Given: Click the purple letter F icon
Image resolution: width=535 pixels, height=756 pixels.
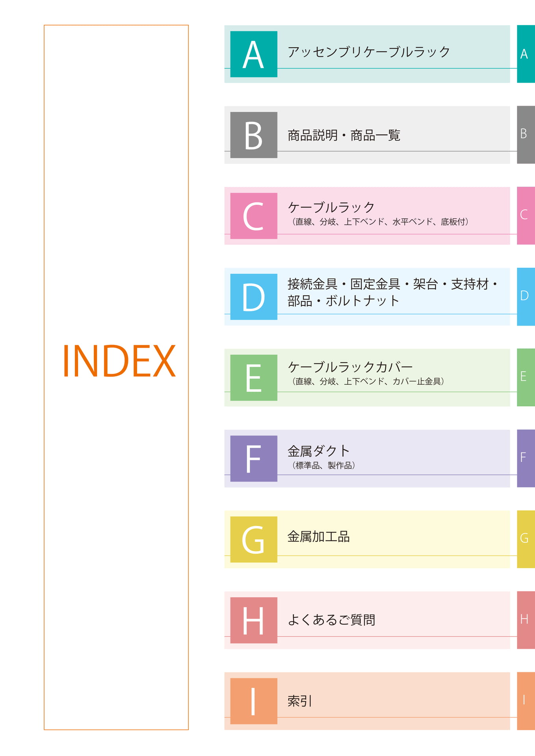Looking at the screenshot, I should (254, 459).
